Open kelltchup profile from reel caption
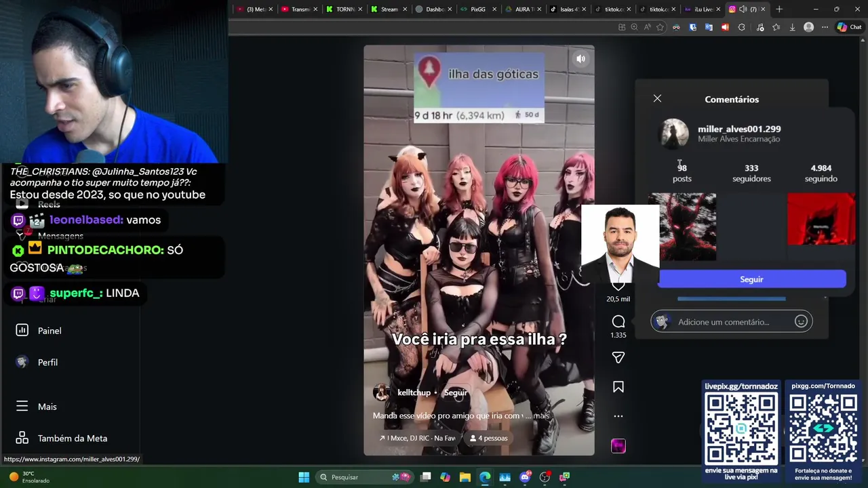Image resolution: width=868 pixels, height=488 pixels. (414, 393)
